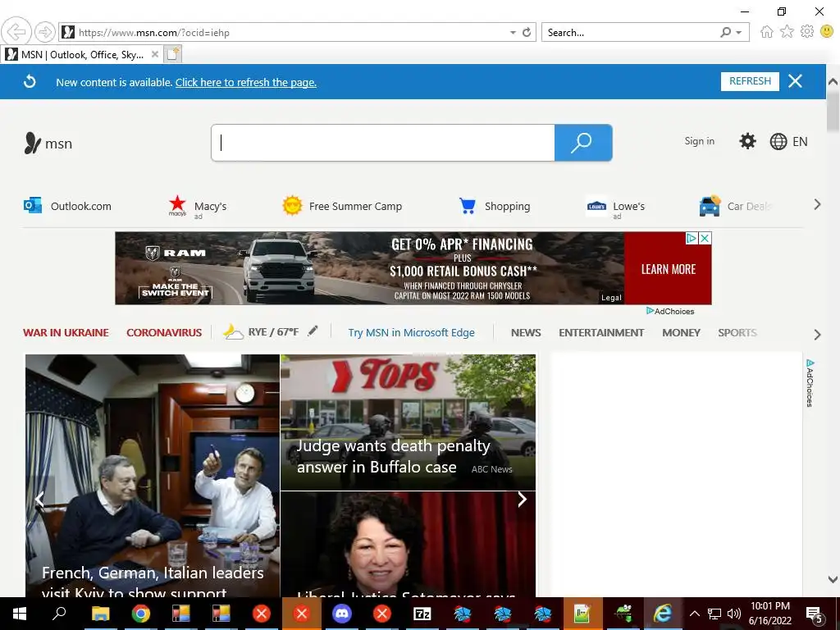Open MSN page settings gear

coord(747,141)
